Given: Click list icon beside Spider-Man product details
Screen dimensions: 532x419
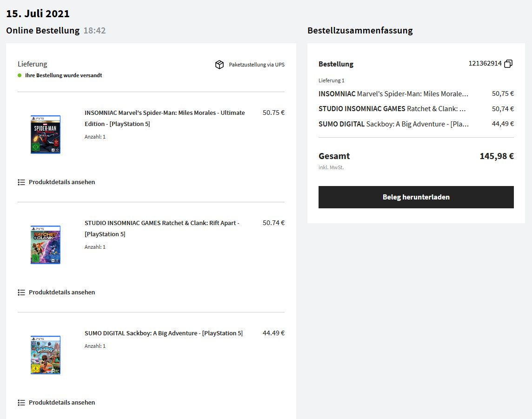Looking at the screenshot, I should point(21,182).
